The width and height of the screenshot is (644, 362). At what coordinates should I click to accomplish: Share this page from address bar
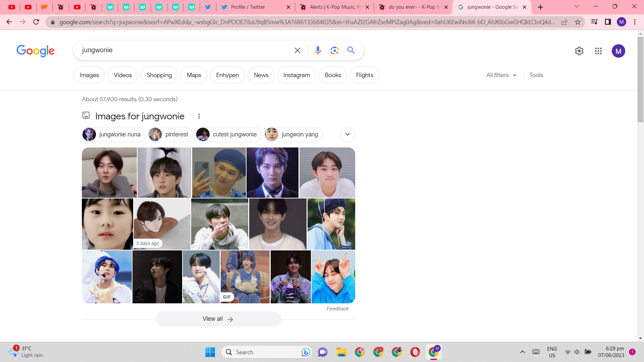click(x=565, y=22)
